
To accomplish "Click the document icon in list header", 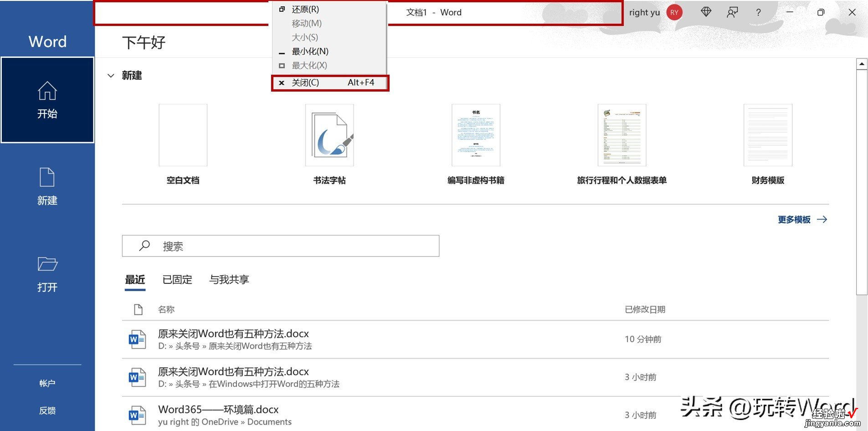I will click(x=138, y=310).
